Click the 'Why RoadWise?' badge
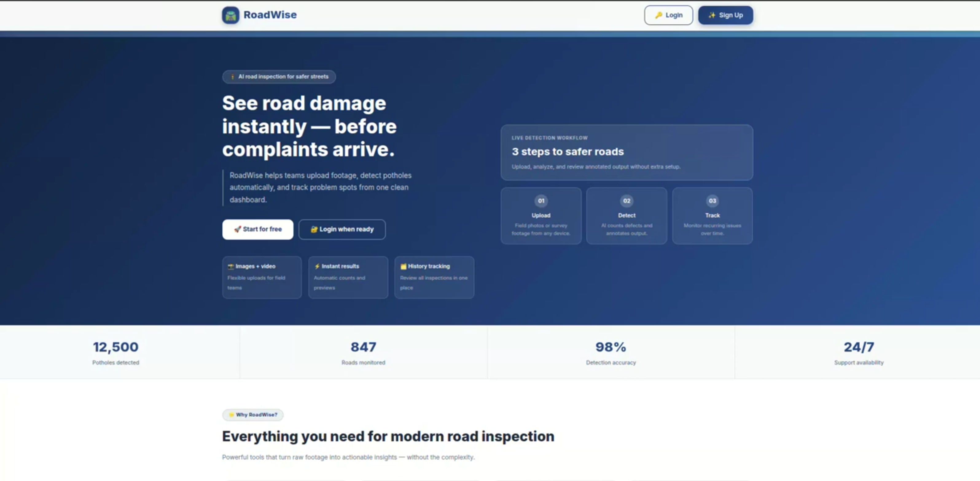 pos(253,414)
